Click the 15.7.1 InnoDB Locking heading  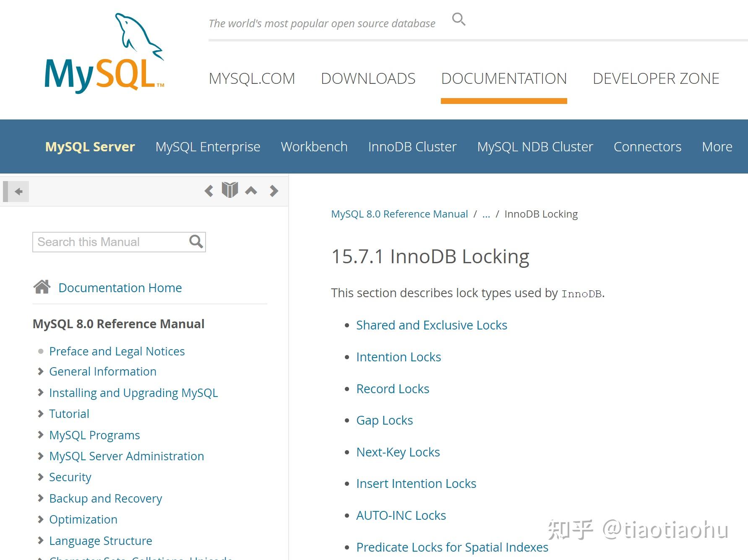[430, 257]
